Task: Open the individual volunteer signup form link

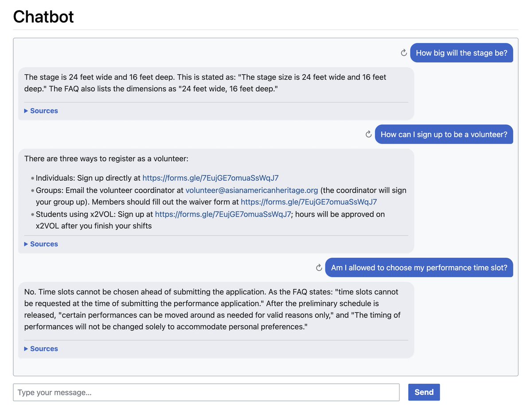Action: click(x=210, y=177)
